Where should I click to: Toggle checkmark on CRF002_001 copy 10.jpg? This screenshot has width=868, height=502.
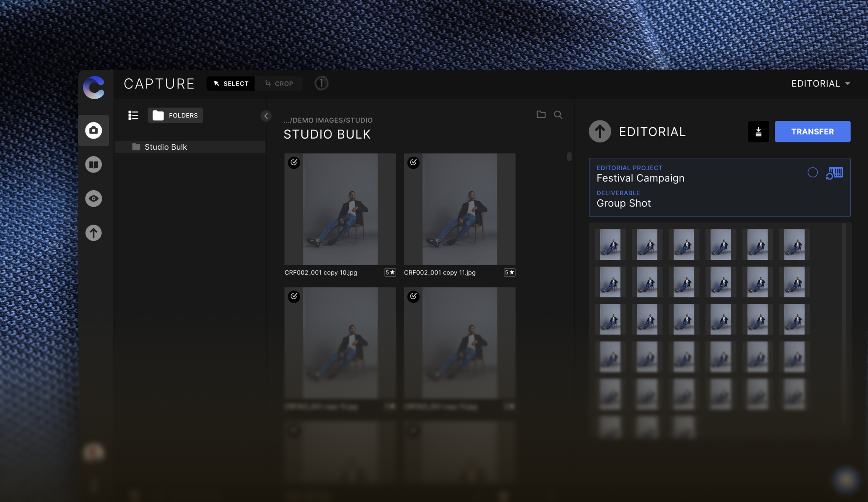click(x=294, y=163)
